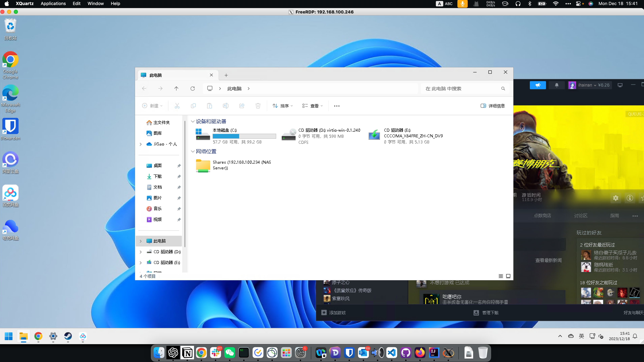
Task: Click the forward navigation arrow in Explorer
Action: pos(160,89)
